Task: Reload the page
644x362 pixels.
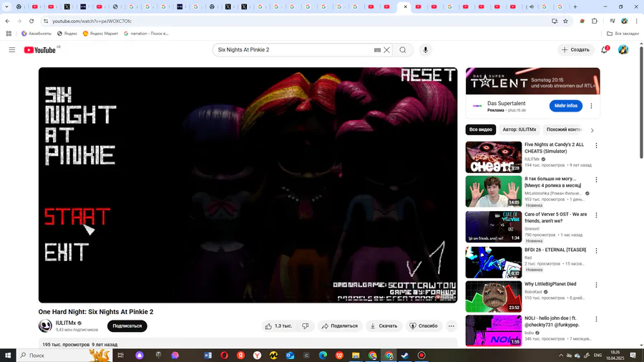Action: [31, 21]
